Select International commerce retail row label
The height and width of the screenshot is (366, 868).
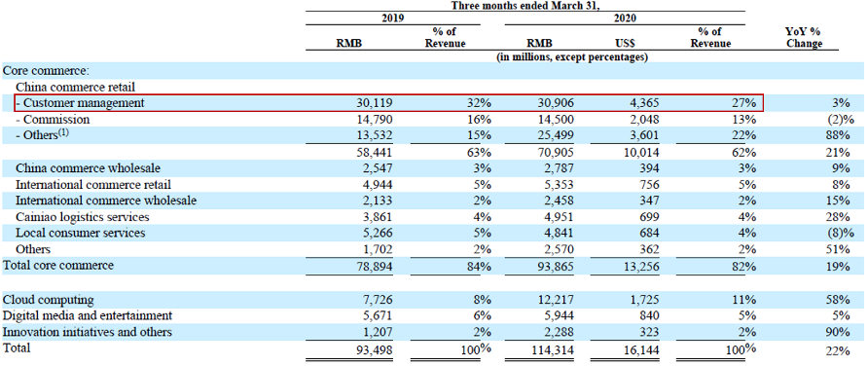pos(93,184)
